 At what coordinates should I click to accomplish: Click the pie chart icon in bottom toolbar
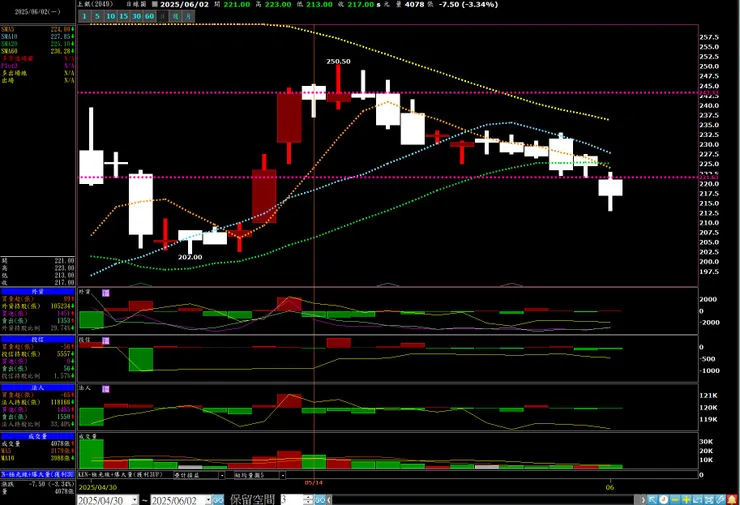(664, 499)
